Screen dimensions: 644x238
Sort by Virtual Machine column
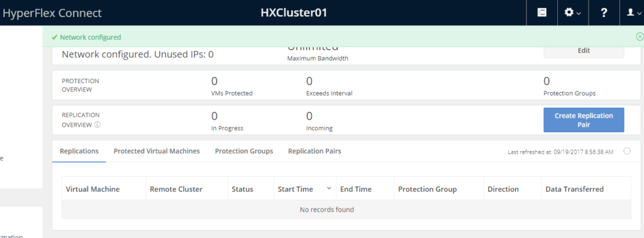(x=93, y=189)
